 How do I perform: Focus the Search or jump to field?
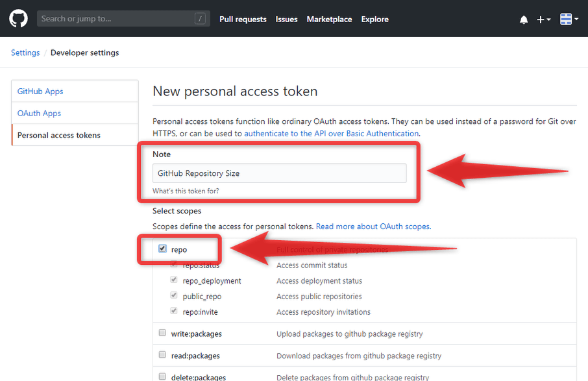[123, 19]
